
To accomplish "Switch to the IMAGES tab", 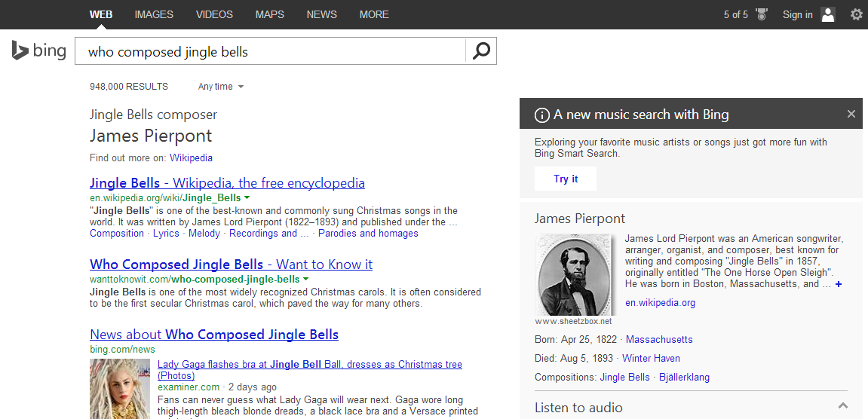I will click(154, 14).
